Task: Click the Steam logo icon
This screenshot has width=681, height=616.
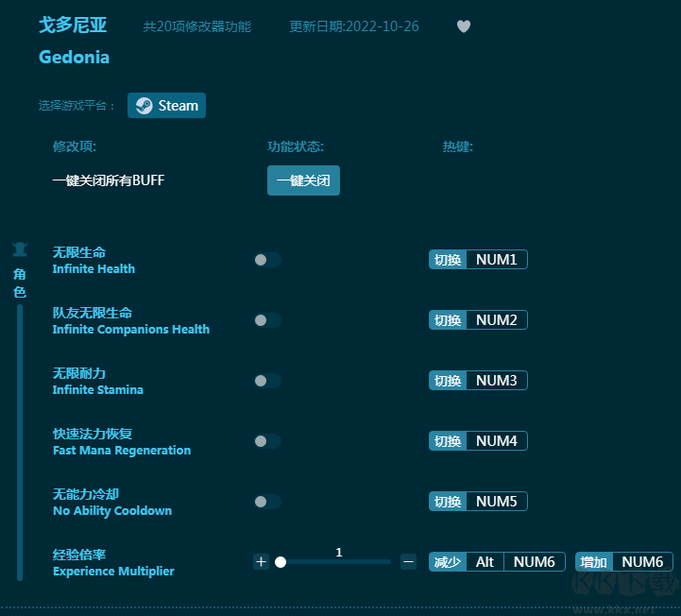Action: click(x=145, y=106)
